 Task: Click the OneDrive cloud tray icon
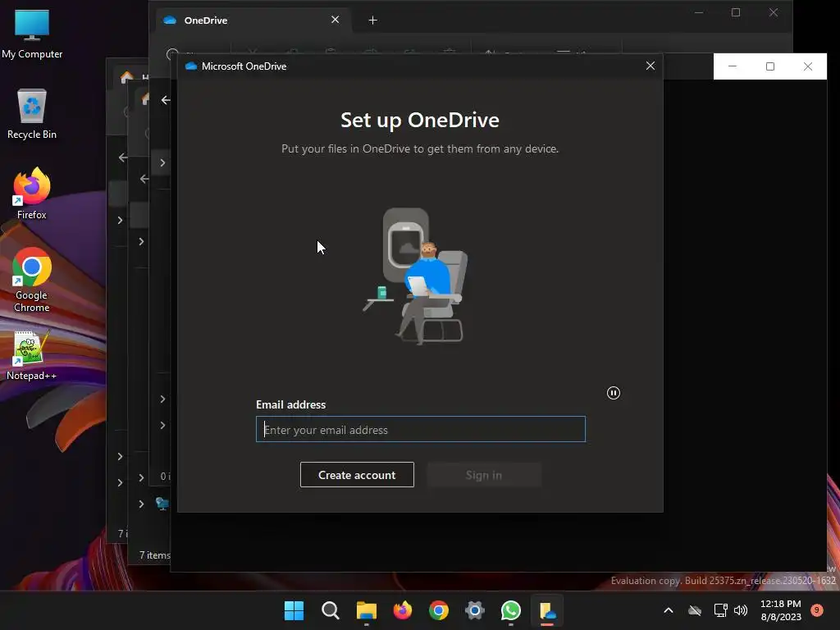point(695,610)
